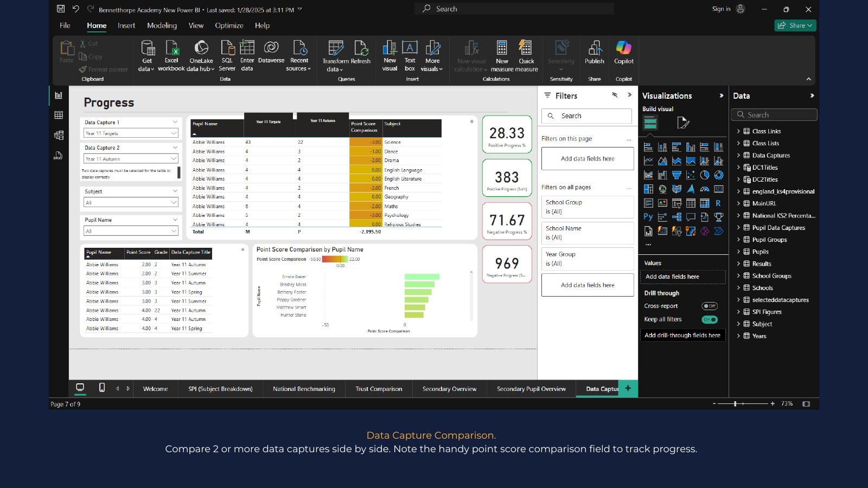Switch to Trust Comparison page
This screenshot has height=488, width=868.
point(379,389)
